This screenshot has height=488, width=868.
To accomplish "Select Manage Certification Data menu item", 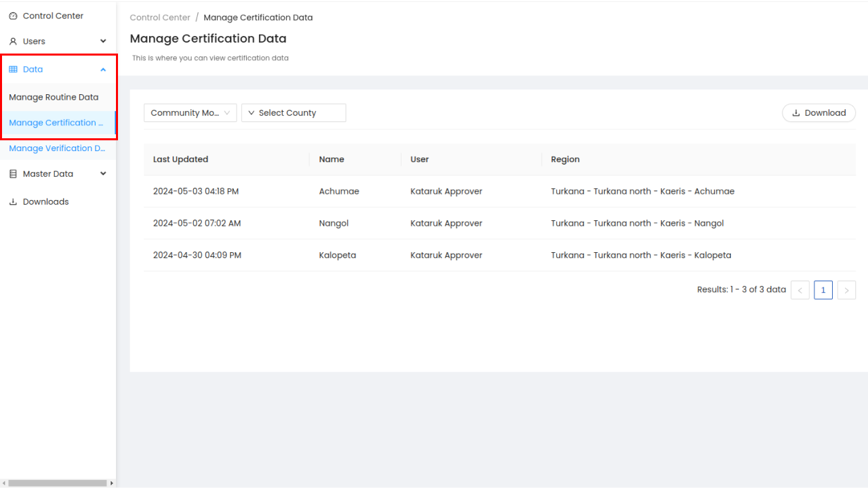I will [56, 123].
